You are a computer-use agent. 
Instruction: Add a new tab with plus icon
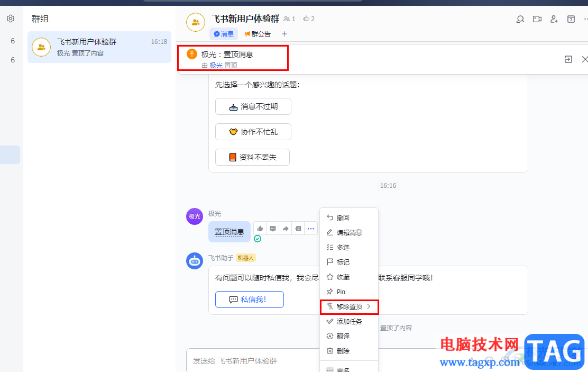pos(284,34)
